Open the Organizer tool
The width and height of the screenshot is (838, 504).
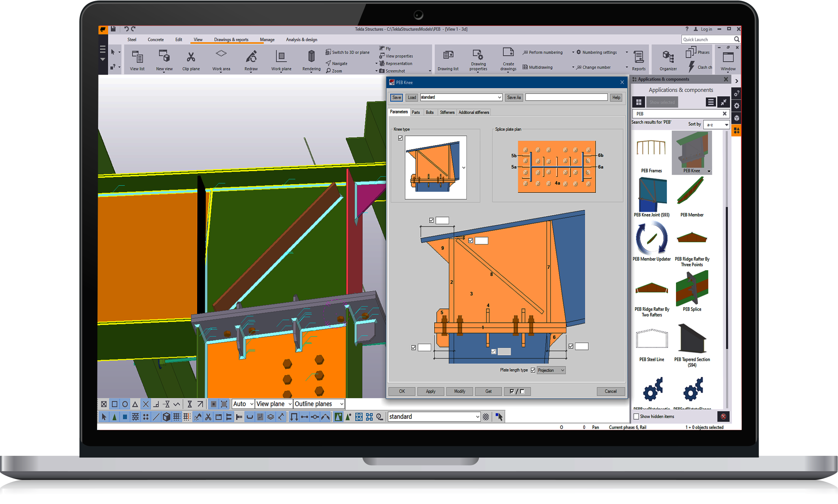[668, 57]
